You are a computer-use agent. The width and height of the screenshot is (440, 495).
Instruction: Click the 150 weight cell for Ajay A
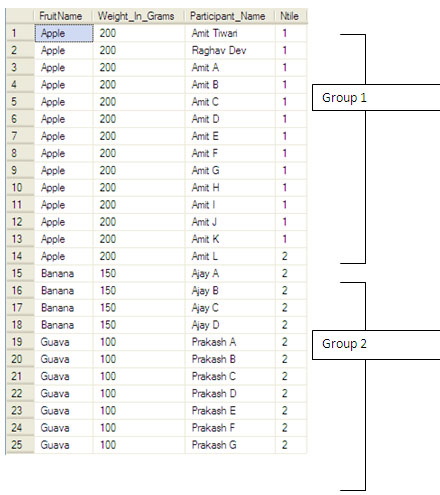click(x=139, y=274)
